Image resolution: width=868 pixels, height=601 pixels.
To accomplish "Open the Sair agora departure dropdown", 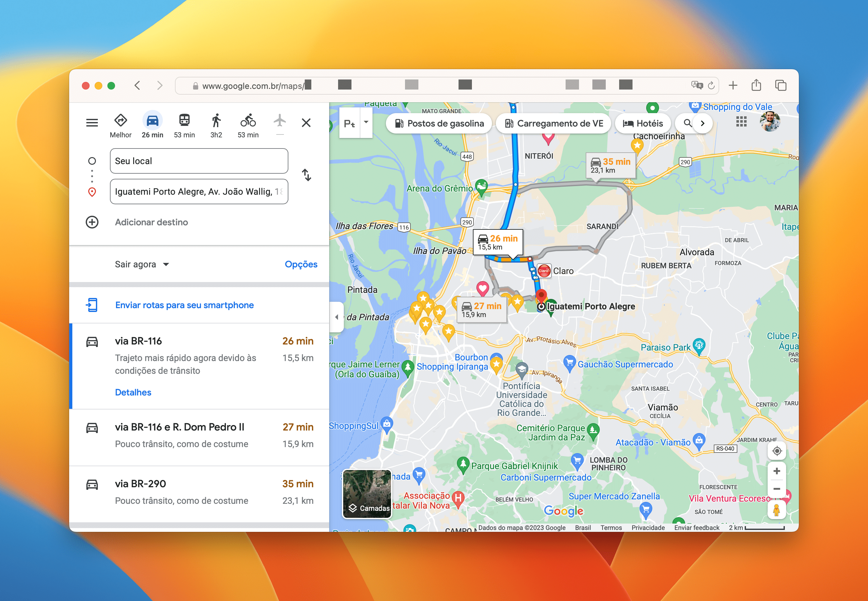I will (x=142, y=264).
